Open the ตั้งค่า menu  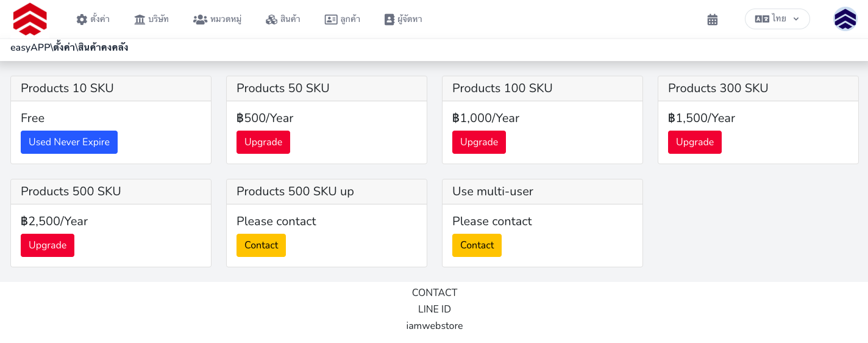pos(100,20)
